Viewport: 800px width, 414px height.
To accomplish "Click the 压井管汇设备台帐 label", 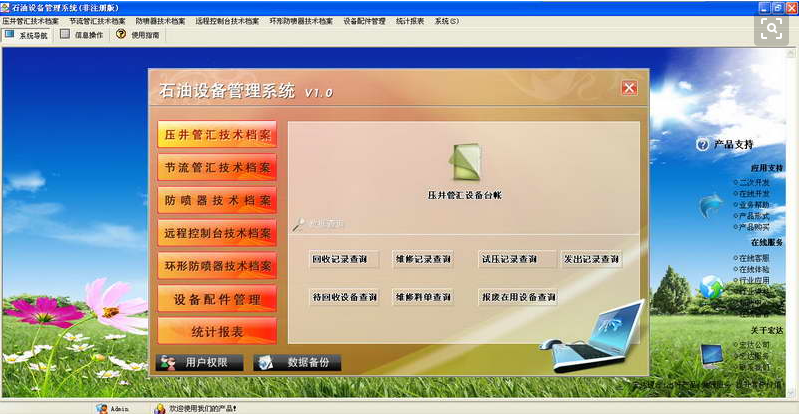I will [x=465, y=195].
